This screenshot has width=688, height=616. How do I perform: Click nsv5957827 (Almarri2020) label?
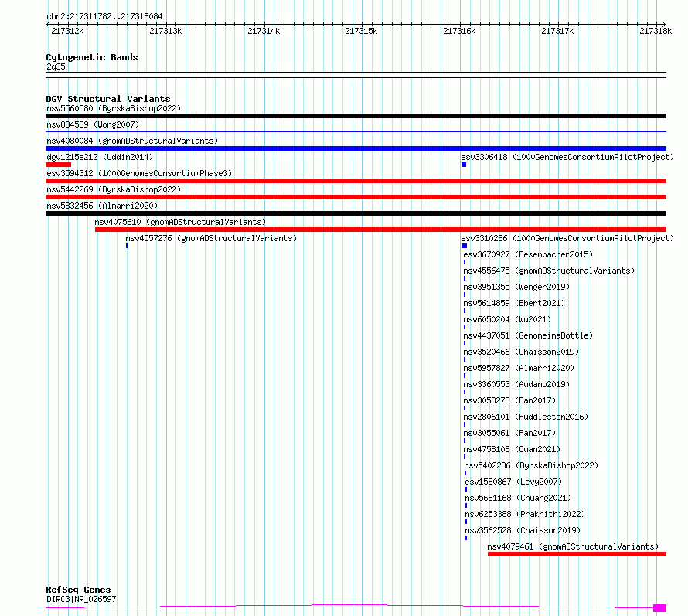coord(519,368)
